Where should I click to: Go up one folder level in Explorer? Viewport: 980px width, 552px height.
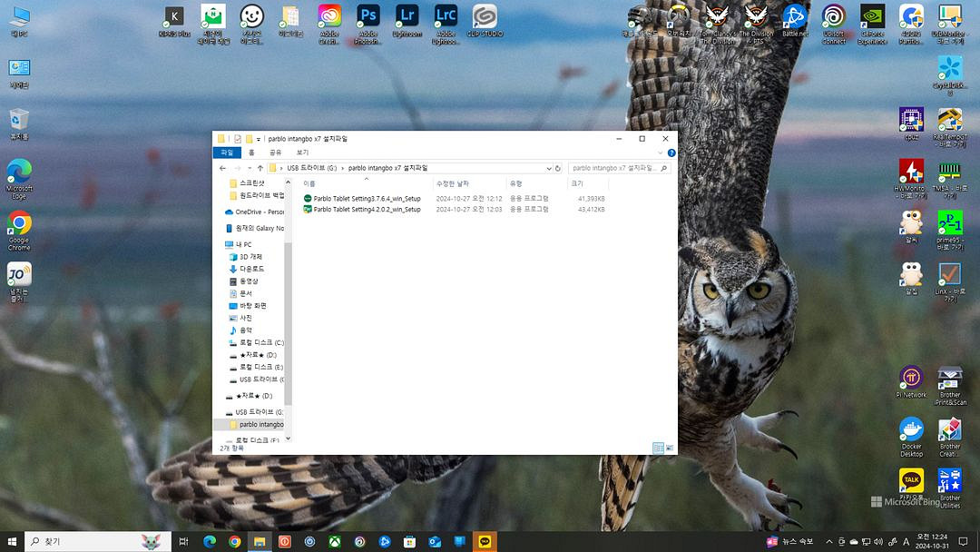click(260, 168)
